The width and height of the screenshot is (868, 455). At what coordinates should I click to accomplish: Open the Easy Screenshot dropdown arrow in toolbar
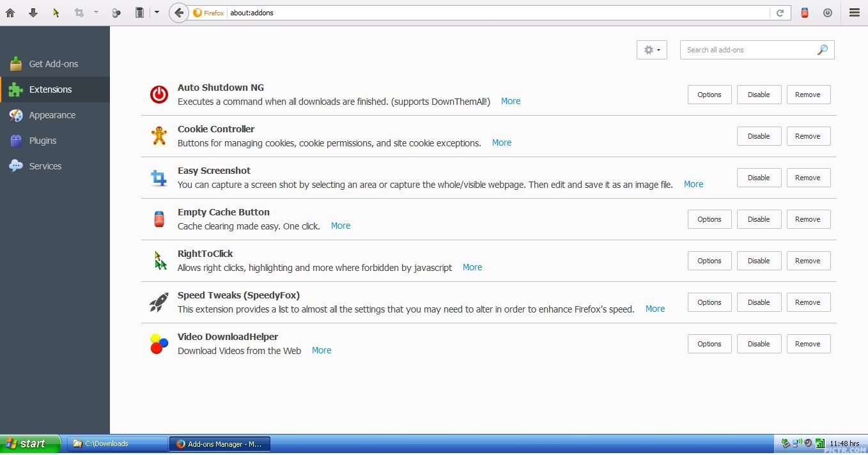(x=96, y=13)
